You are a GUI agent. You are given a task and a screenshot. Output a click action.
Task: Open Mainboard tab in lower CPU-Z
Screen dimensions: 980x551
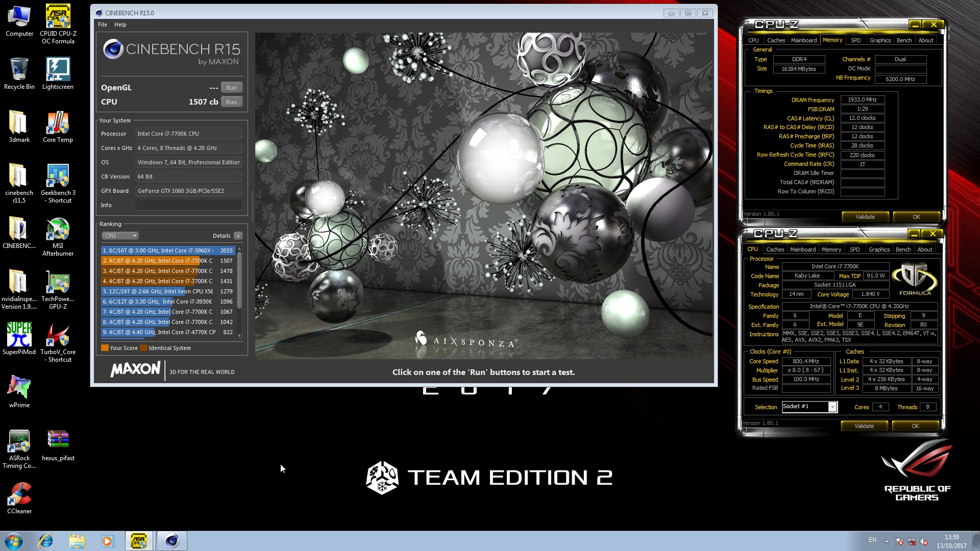pyautogui.click(x=803, y=249)
